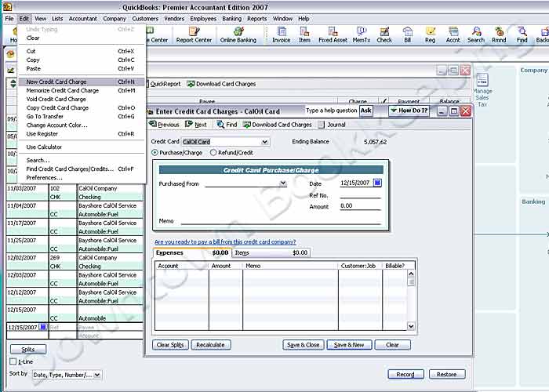Click the expenses table scroll up arrow
The height and width of the screenshot is (392, 549).
click(x=411, y=274)
